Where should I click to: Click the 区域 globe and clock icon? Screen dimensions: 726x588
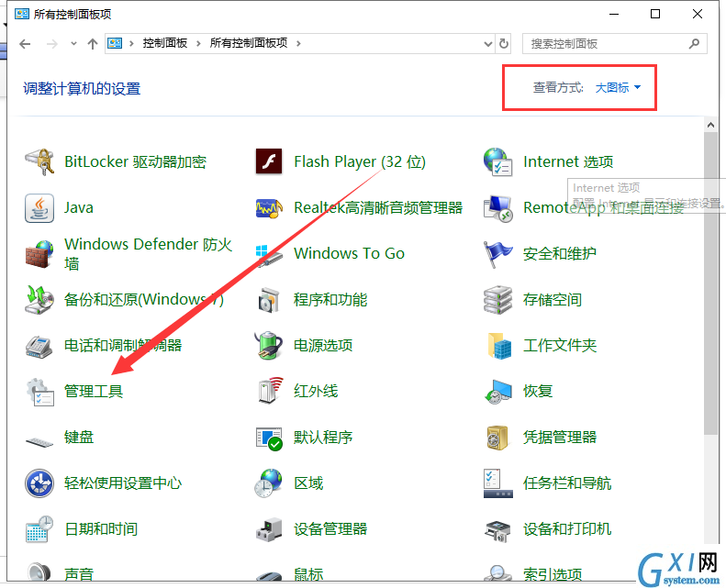pyautogui.click(x=269, y=483)
